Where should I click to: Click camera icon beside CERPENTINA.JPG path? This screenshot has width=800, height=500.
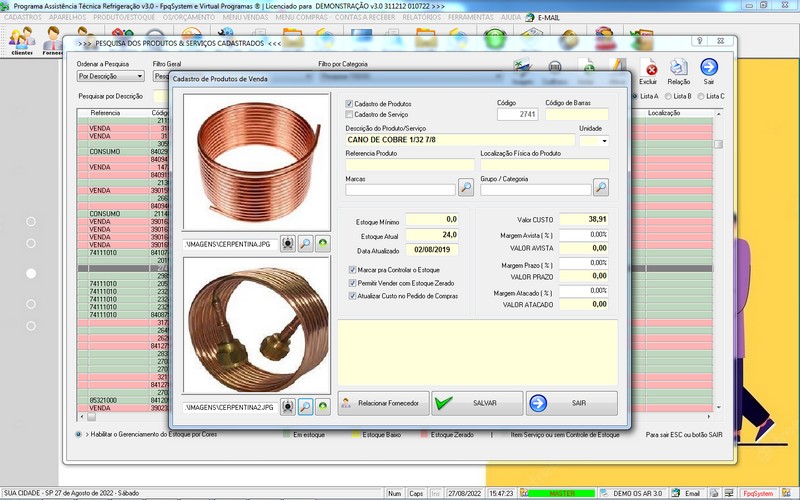(x=288, y=243)
